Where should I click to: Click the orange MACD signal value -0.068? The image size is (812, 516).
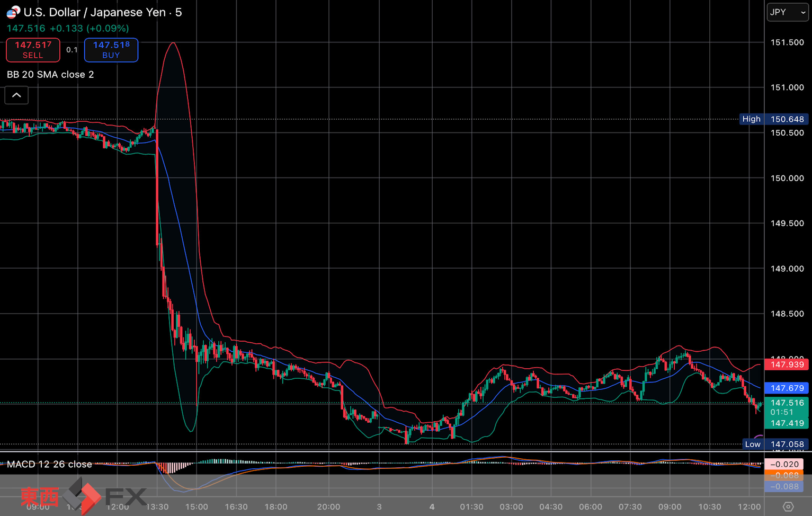coord(784,475)
